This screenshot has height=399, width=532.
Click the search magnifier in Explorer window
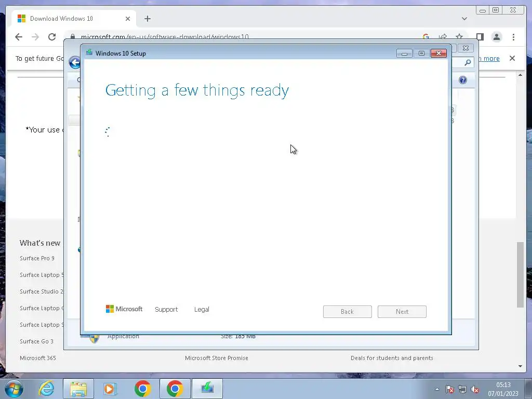pyautogui.click(x=468, y=62)
